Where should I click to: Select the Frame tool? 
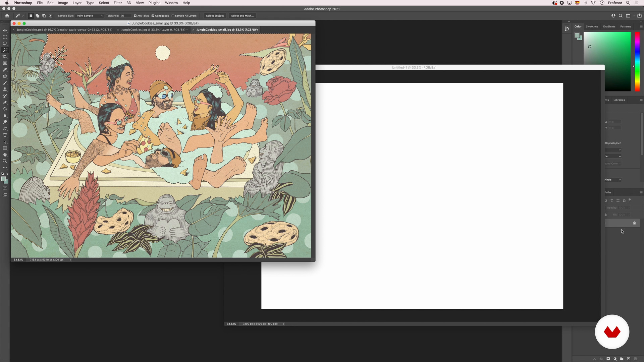(x=5, y=63)
